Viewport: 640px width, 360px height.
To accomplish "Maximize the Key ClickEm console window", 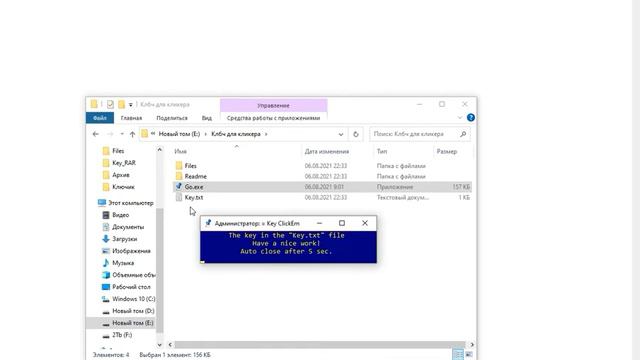I will [x=342, y=223].
